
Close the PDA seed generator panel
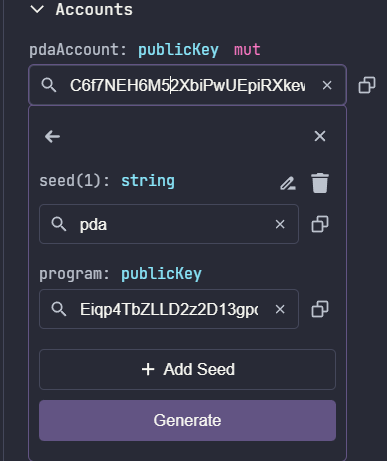320,136
